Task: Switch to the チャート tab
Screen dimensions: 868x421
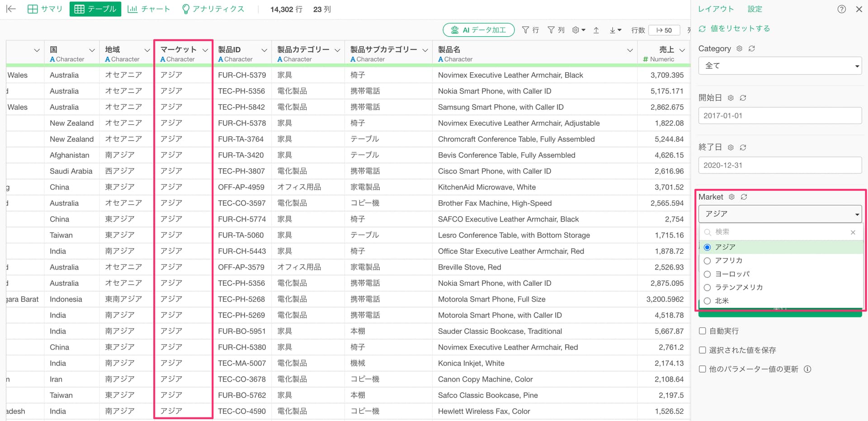Action: [x=149, y=9]
